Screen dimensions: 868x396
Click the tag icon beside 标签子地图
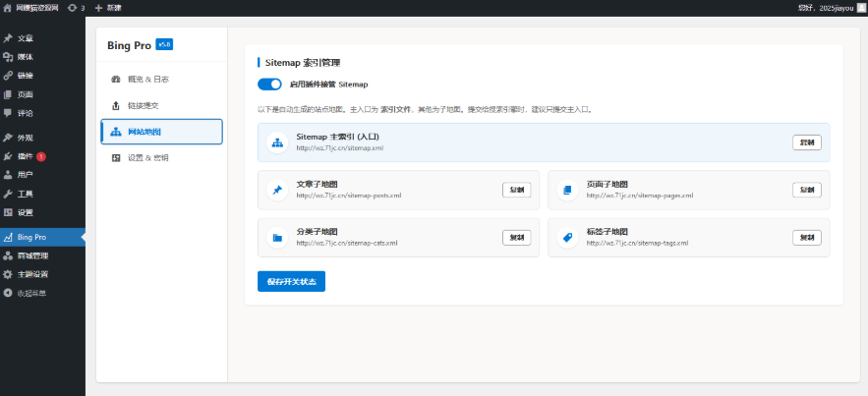tap(566, 238)
